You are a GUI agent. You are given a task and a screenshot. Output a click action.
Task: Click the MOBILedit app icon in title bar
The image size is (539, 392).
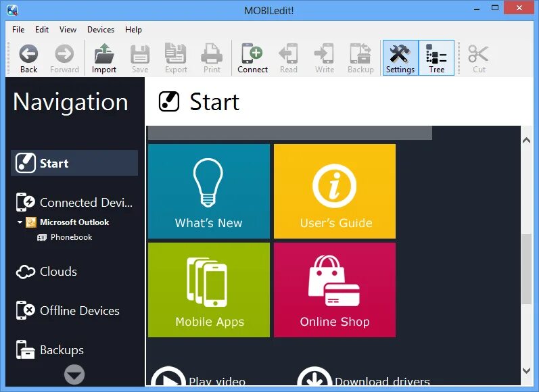point(12,10)
